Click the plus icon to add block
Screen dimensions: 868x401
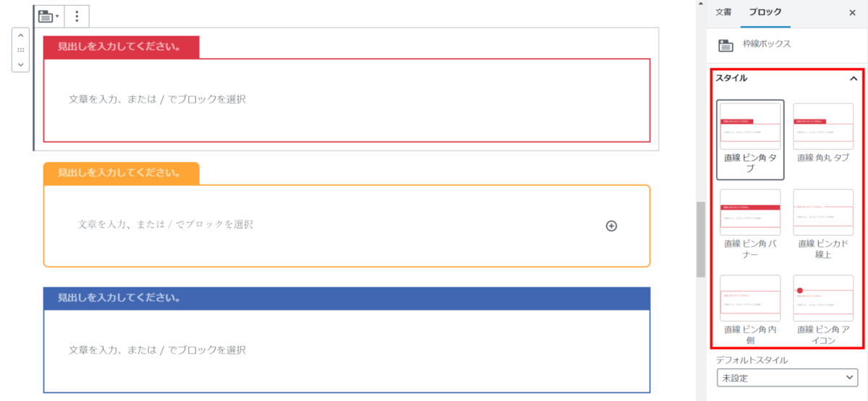point(611,226)
